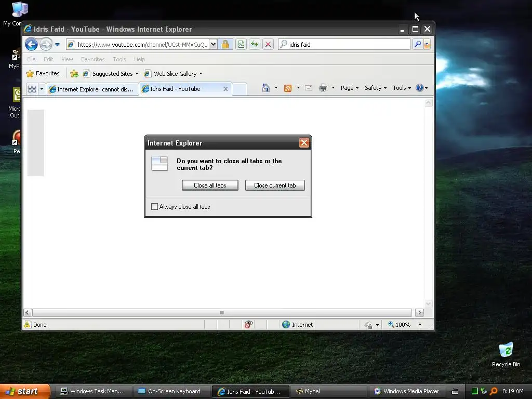This screenshot has width=532, height=399.
Task: Open Web Slice Gallery link
Action: click(x=170, y=74)
